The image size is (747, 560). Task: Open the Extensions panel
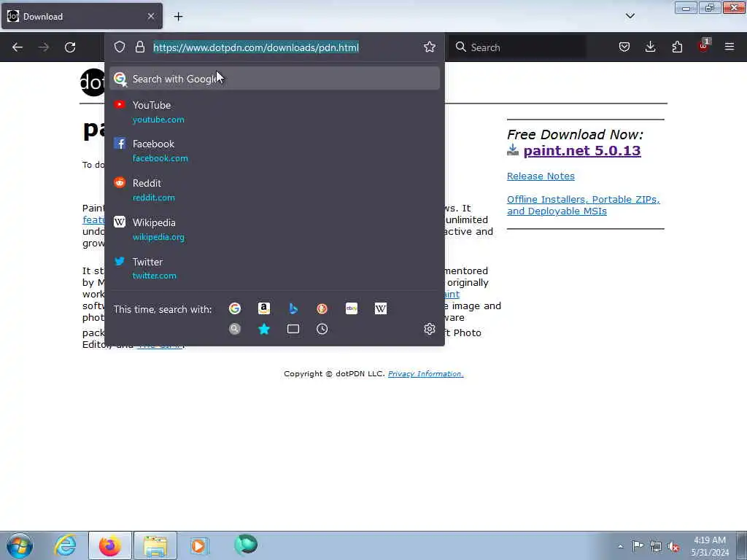coord(677,47)
